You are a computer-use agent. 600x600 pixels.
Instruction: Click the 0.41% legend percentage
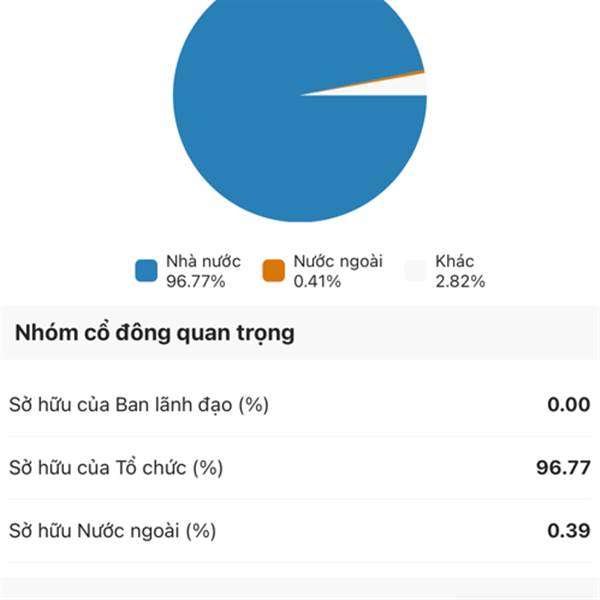[317, 282]
